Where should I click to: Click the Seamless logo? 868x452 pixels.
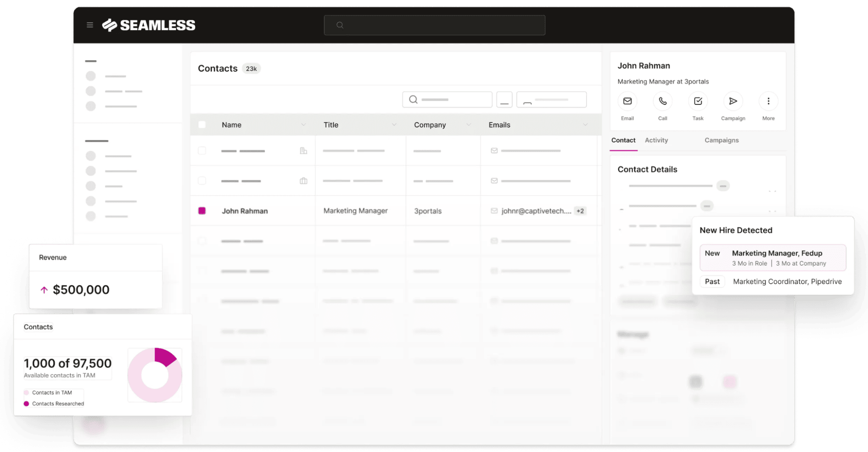point(149,25)
